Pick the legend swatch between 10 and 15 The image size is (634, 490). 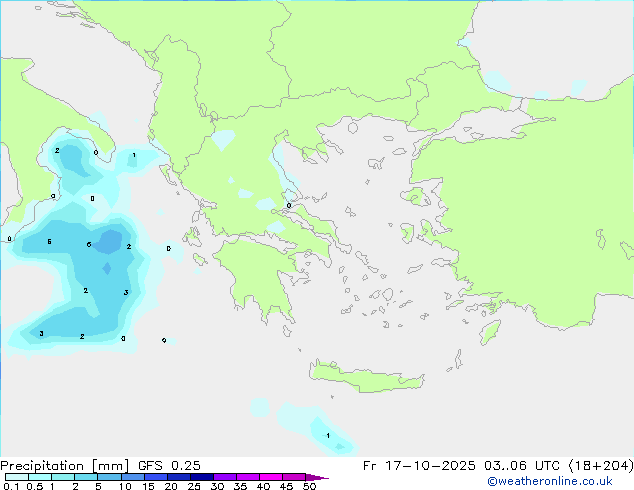click(x=133, y=477)
